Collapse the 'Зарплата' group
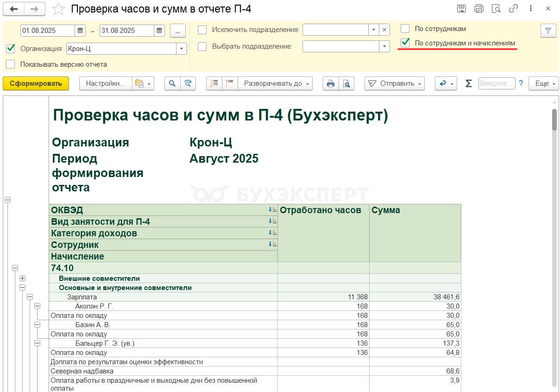Screen dimensions: 560x392 pos(30,297)
